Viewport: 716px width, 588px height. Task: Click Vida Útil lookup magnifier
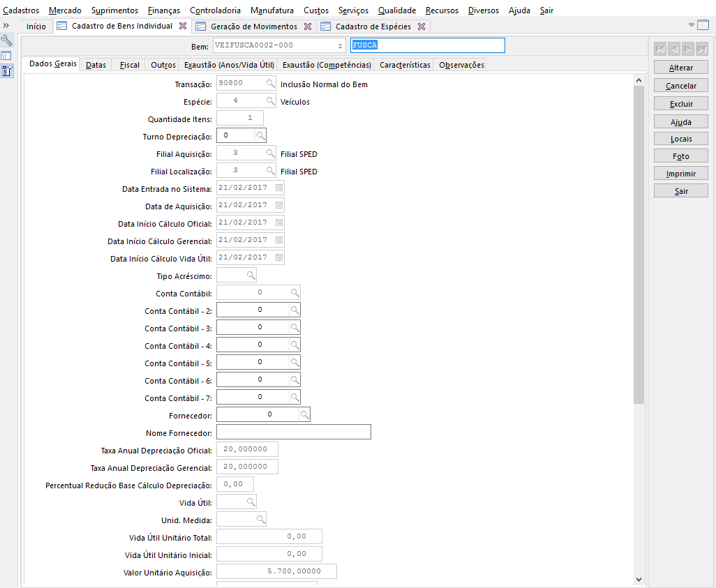(251, 502)
